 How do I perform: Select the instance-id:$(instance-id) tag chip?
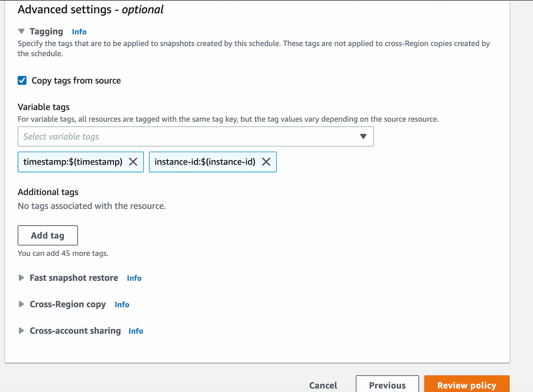[205, 162]
